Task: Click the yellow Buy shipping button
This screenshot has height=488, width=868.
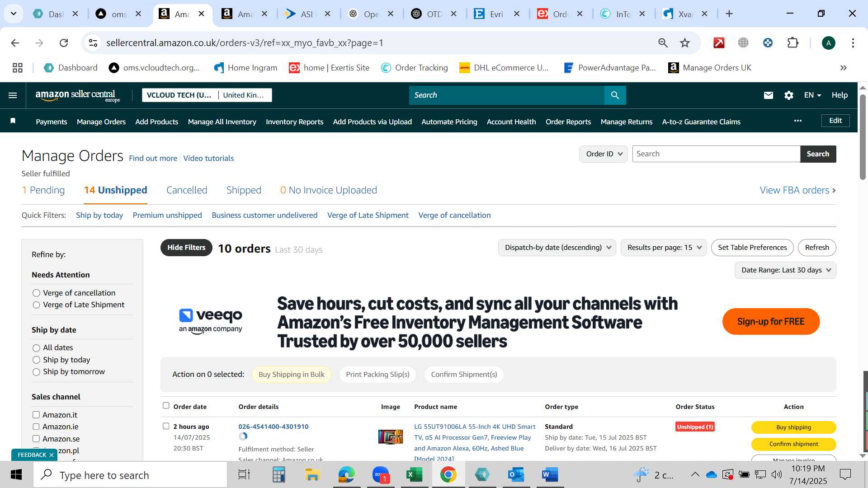Action: (x=793, y=427)
